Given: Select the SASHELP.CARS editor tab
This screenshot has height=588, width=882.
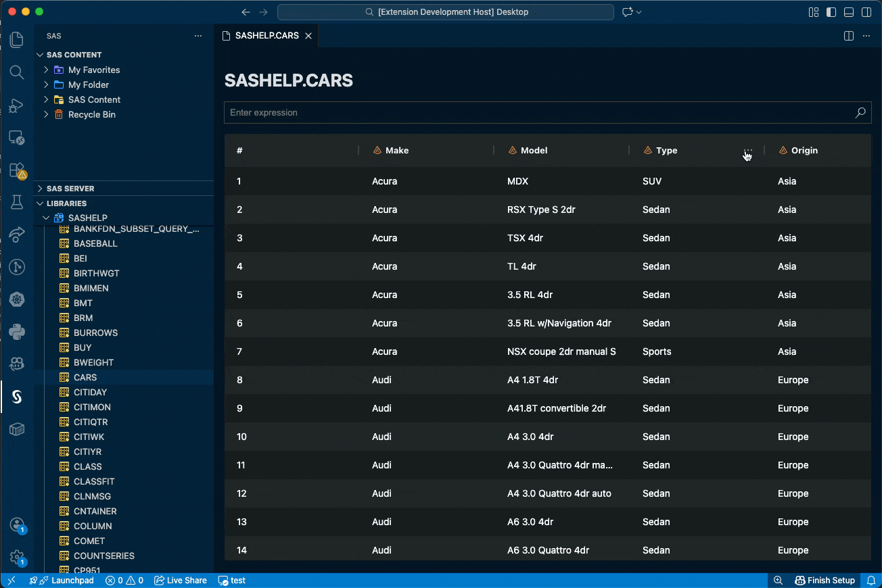Looking at the screenshot, I should point(266,36).
